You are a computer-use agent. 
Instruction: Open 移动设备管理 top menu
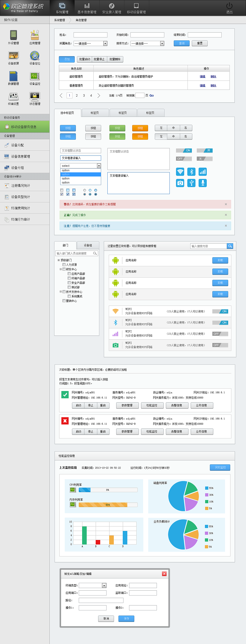click(x=136, y=8)
